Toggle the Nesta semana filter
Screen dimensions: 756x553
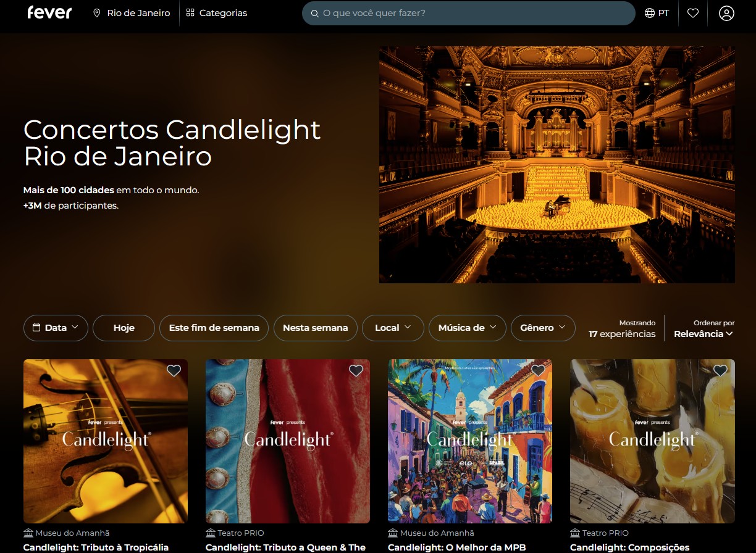(315, 328)
